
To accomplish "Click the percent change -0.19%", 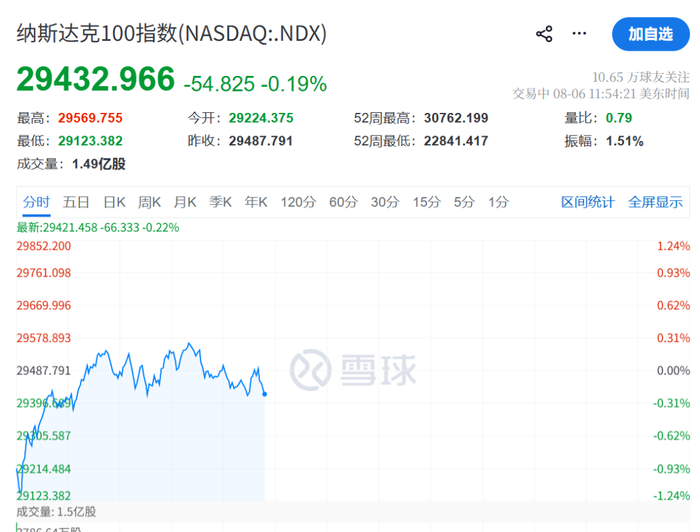I will click(294, 84).
